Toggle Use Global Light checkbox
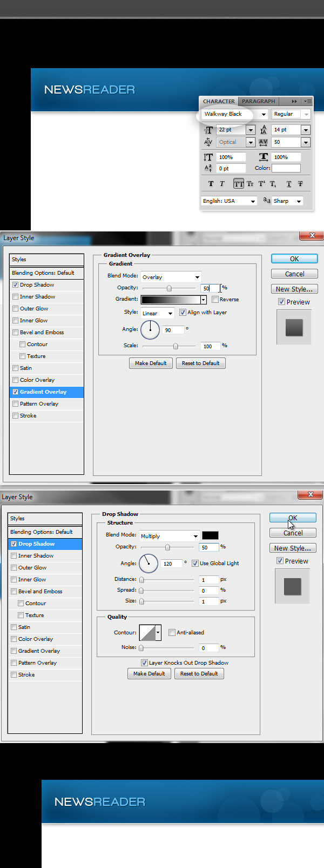The image size is (324, 868). (x=195, y=563)
